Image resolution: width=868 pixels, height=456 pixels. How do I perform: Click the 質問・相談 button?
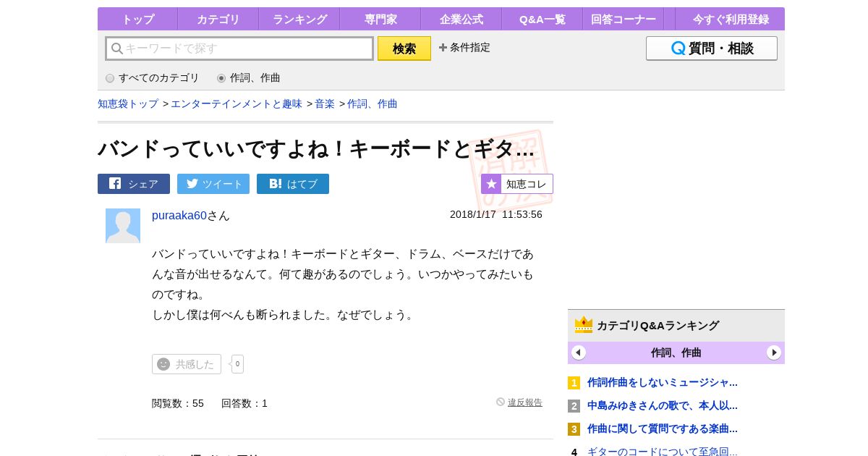pyautogui.click(x=711, y=48)
